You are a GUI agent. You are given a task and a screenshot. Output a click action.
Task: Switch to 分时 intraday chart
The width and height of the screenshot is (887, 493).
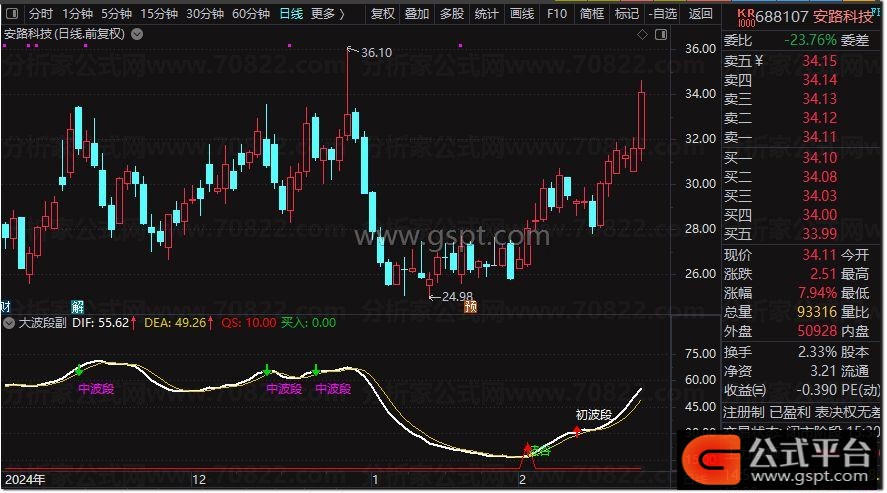tap(41, 13)
